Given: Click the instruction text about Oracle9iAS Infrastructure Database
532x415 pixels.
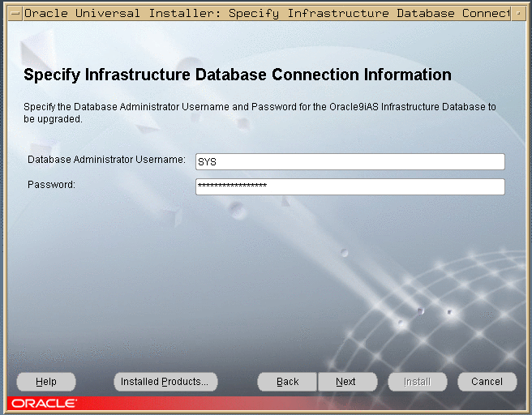Looking at the screenshot, I should tap(260, 113).
